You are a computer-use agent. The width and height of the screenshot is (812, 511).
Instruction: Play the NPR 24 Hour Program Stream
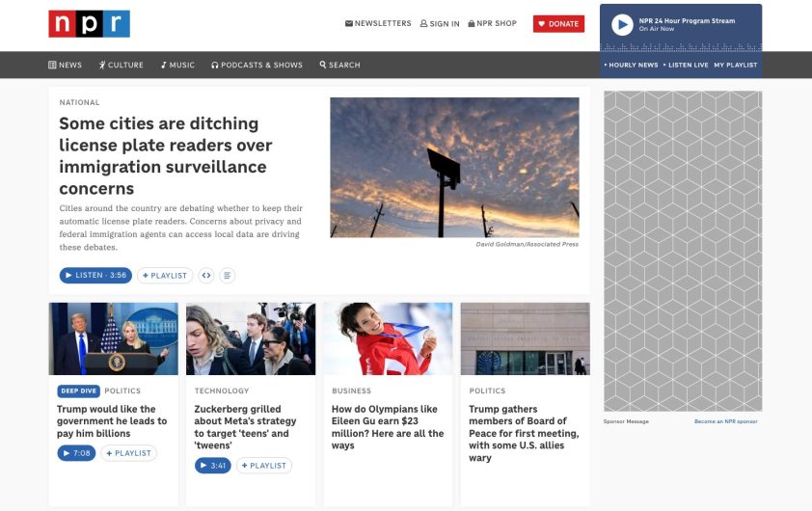tap(622, 24)
